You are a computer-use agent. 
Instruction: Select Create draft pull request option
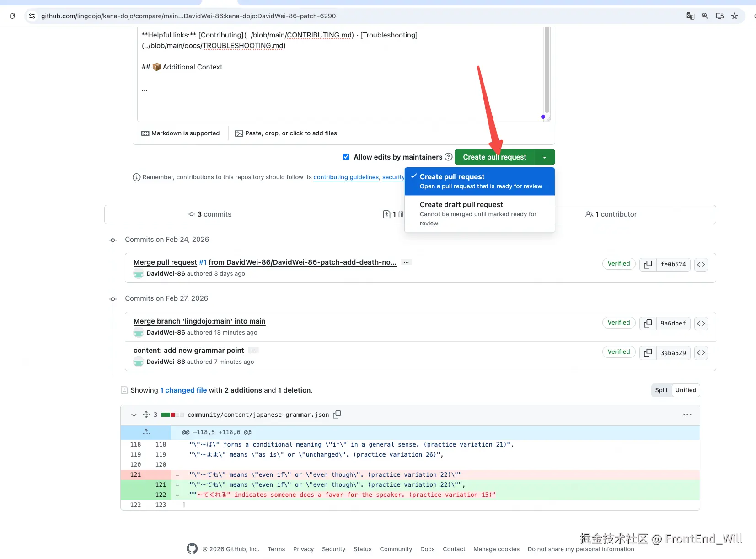(x=480, y=214)
